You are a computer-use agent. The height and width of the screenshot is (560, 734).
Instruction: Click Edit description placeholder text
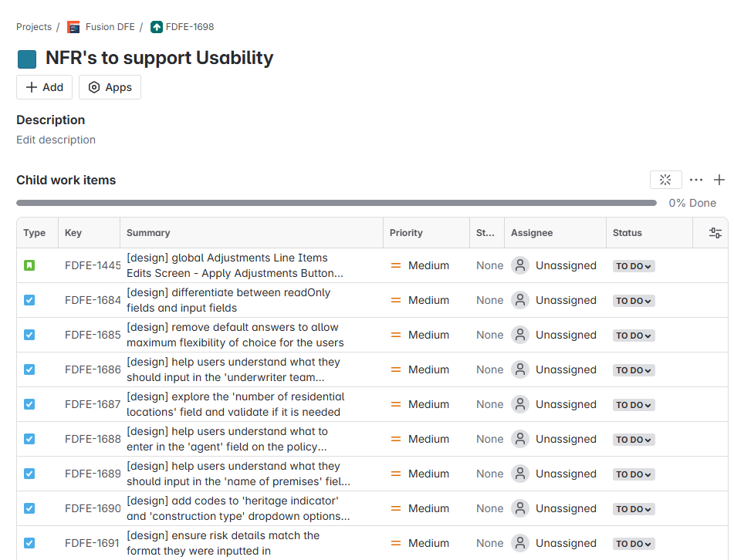click(56, 140)
